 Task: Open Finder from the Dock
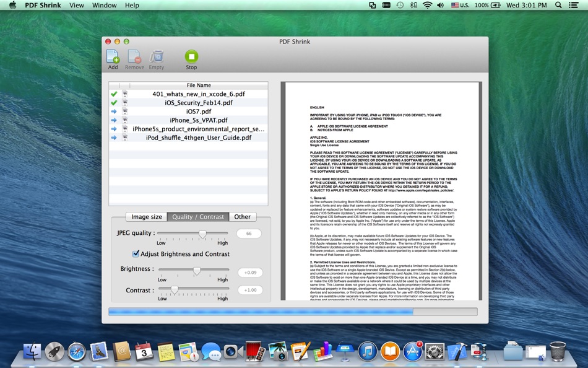pyautogui.click(x=32, y=351)
